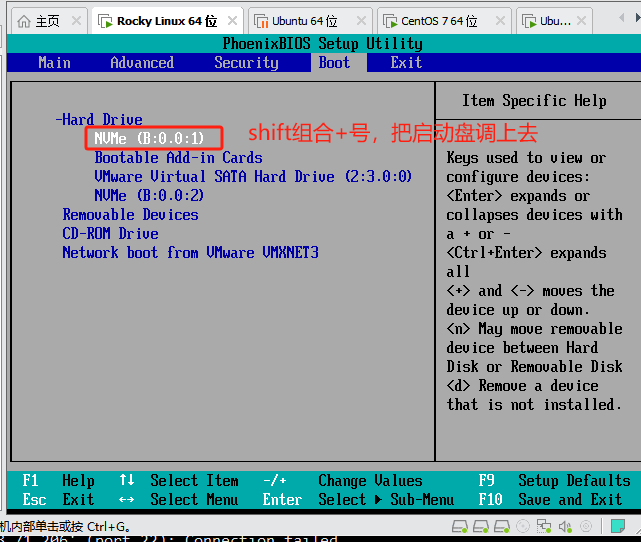This screenshot has width=641, height=542.
Task: Switch to the Ubuntu 64 位 tab
Action: coord(311,20)
